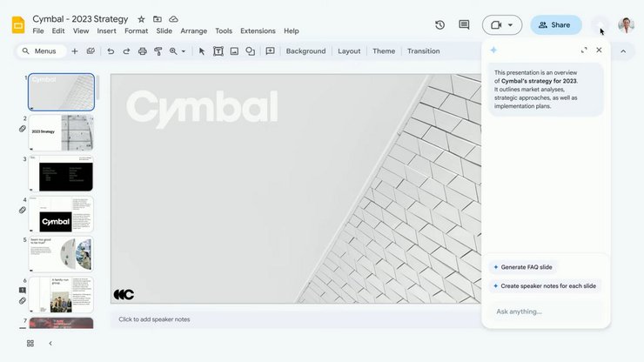Select slide 4 Cymbal logo thumbnail
644x362 pixels.
point(61,214)
